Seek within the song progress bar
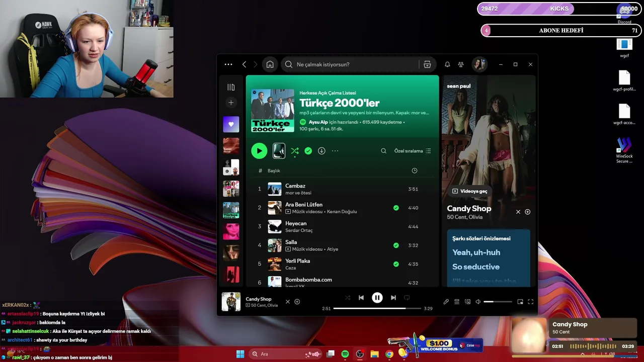644x362 pixels. (x=377, y=308)
